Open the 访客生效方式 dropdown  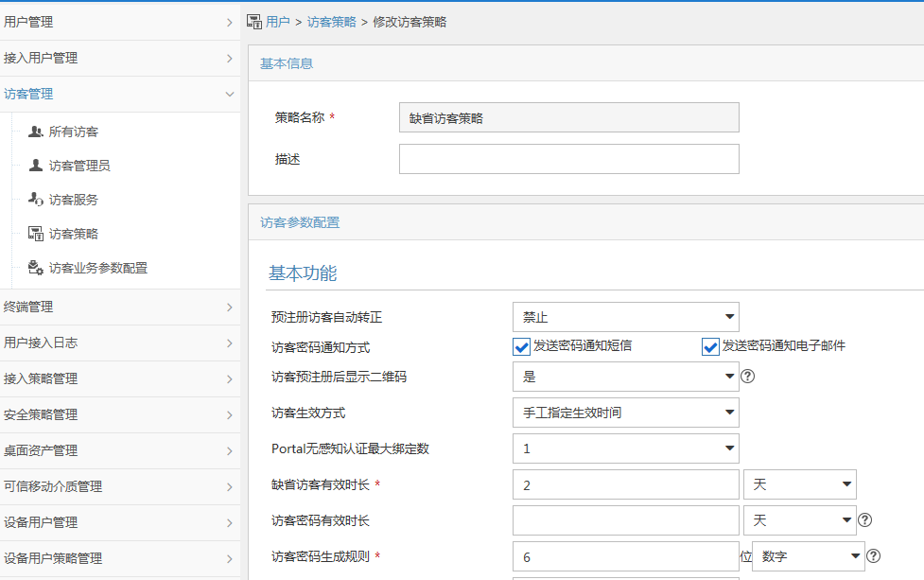[x=625, y=413]
